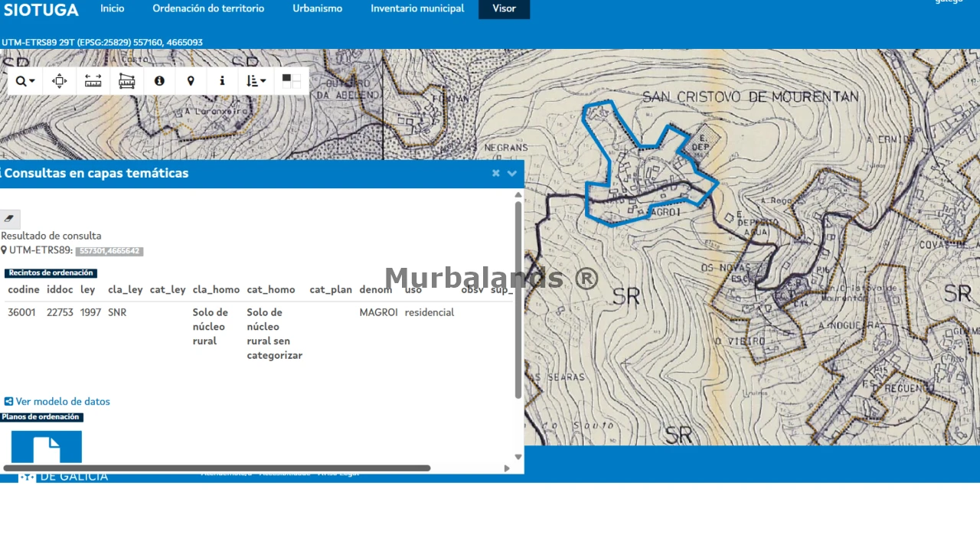Select the location pin marker tool

pos(191,80)
